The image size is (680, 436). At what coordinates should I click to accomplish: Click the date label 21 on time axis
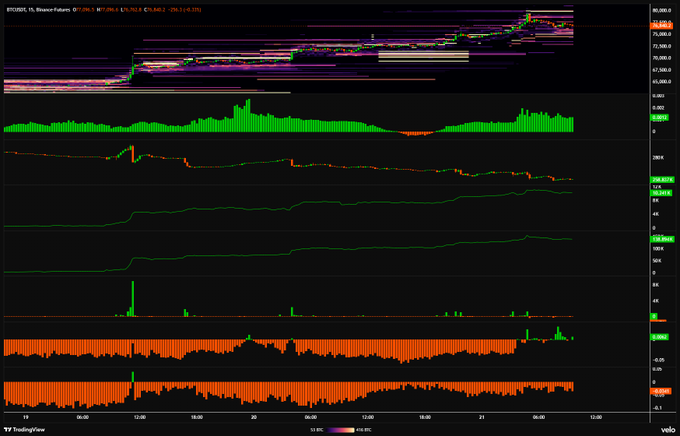pos(482,417)
